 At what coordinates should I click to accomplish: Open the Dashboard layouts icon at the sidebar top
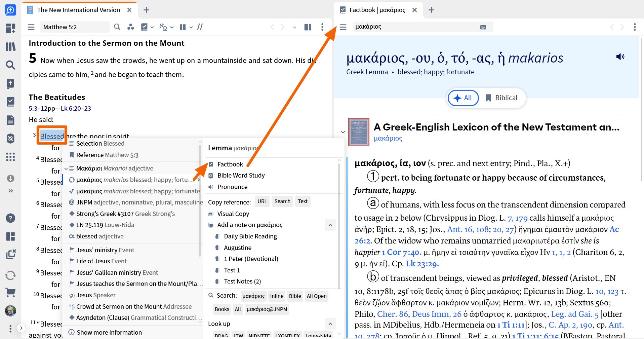coord(10,28)
